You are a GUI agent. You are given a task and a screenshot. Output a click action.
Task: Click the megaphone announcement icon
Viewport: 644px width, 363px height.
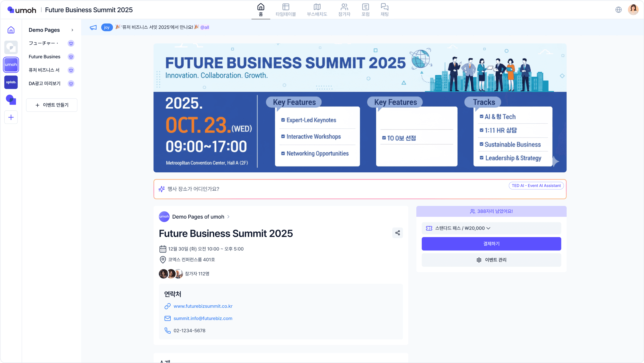pyautogui.click(x=93, y=27)
